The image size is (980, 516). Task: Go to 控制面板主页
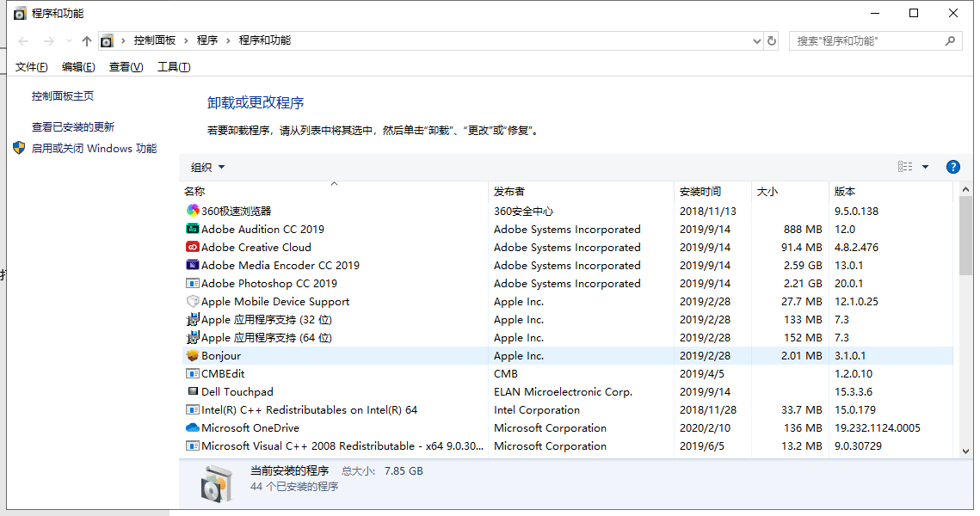[x=63, y=95]
